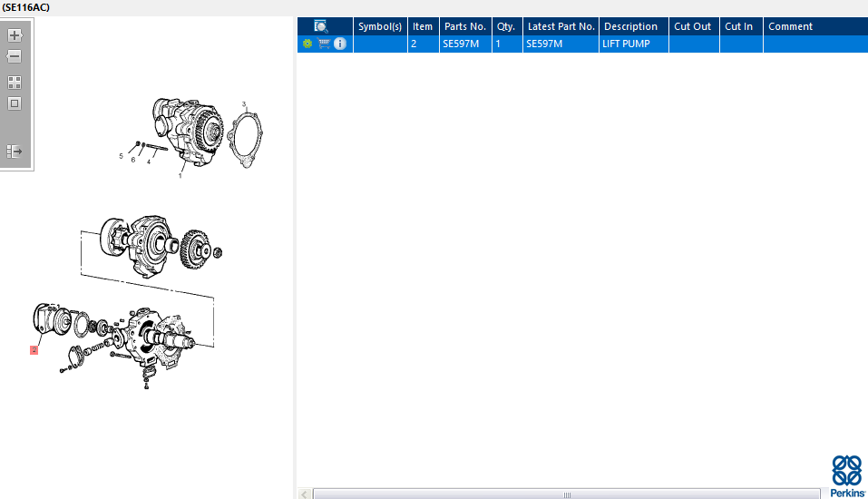Click the magnifier search icon in table header
The height and width of the screenshot is (499, 868).
point(320,26)
